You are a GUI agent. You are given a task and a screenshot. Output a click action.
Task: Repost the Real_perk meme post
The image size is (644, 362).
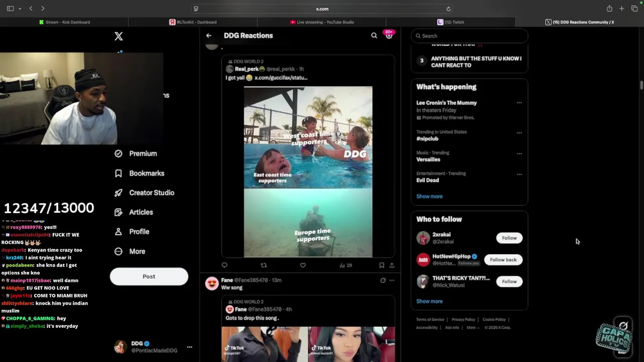[x=264, y=265]
